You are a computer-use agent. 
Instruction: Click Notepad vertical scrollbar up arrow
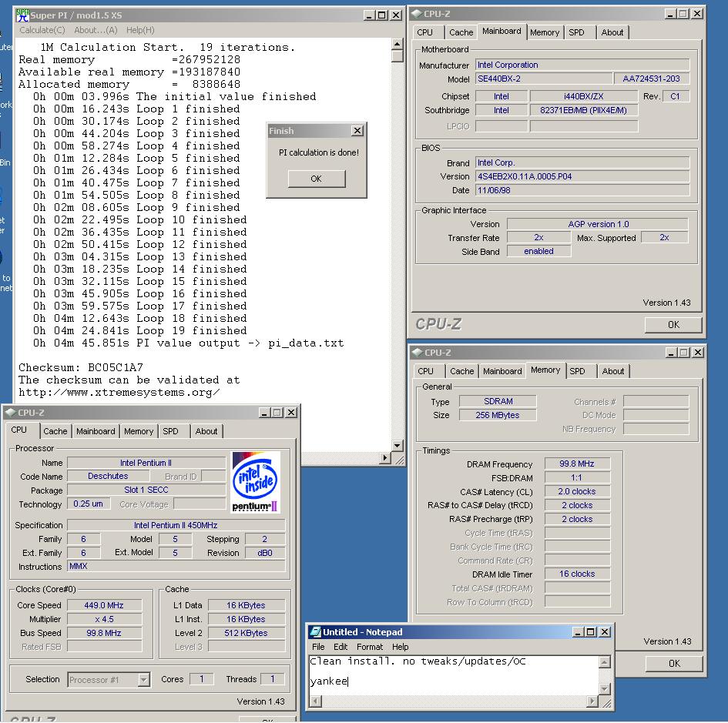point(605,662)
